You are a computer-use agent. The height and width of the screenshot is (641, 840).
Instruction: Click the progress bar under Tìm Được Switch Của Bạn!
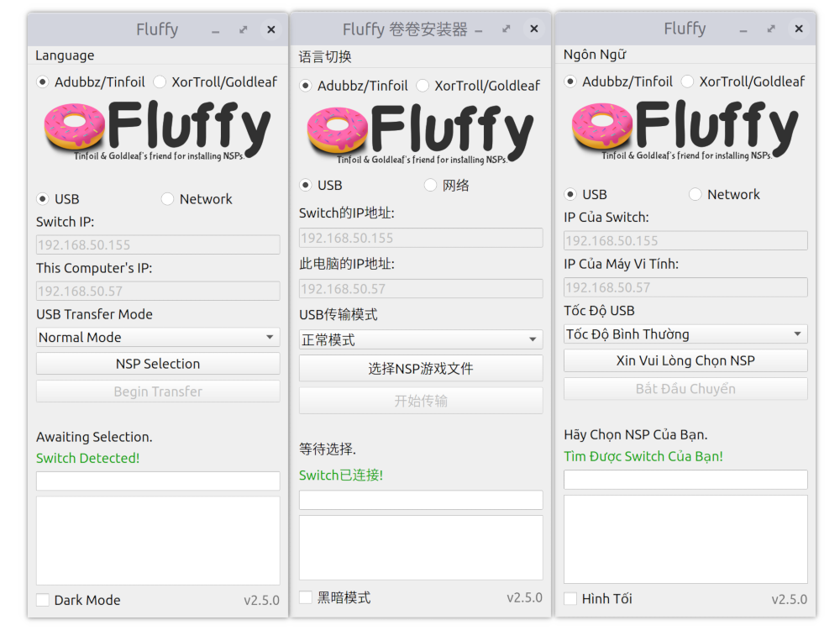[685, 480]
